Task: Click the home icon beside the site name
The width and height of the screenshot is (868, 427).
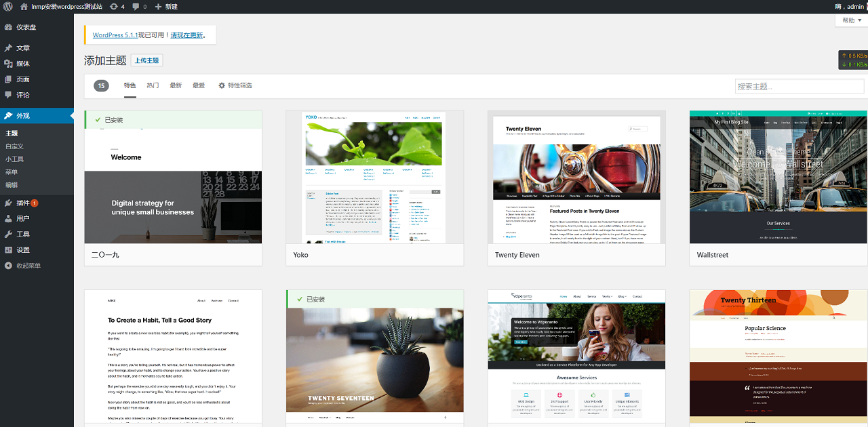Action: (x=24, y=7)
